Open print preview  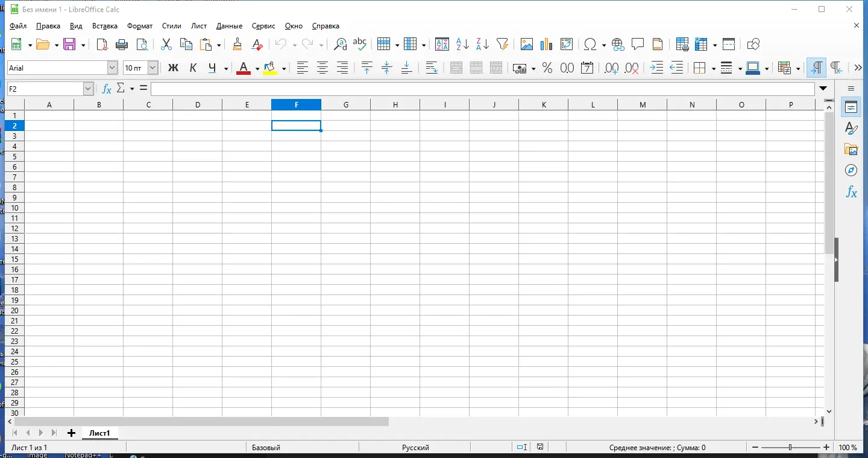point(142,44)
